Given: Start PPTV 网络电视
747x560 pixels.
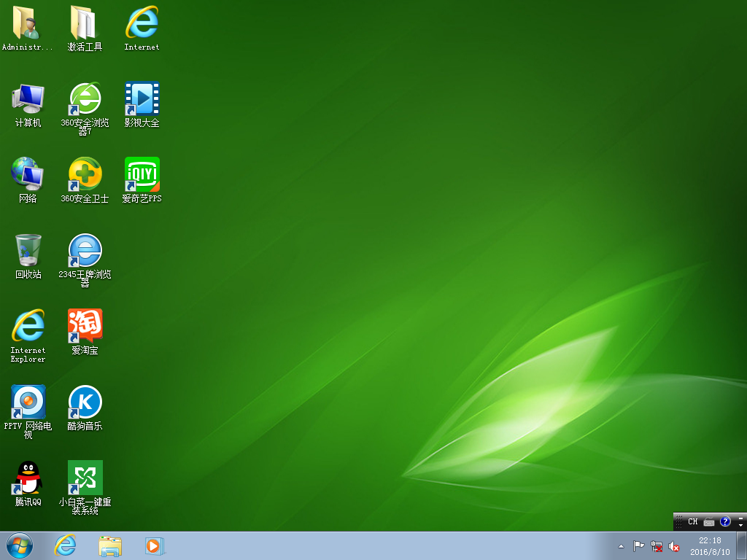Looking at the screenshot, I should (28, 403).
